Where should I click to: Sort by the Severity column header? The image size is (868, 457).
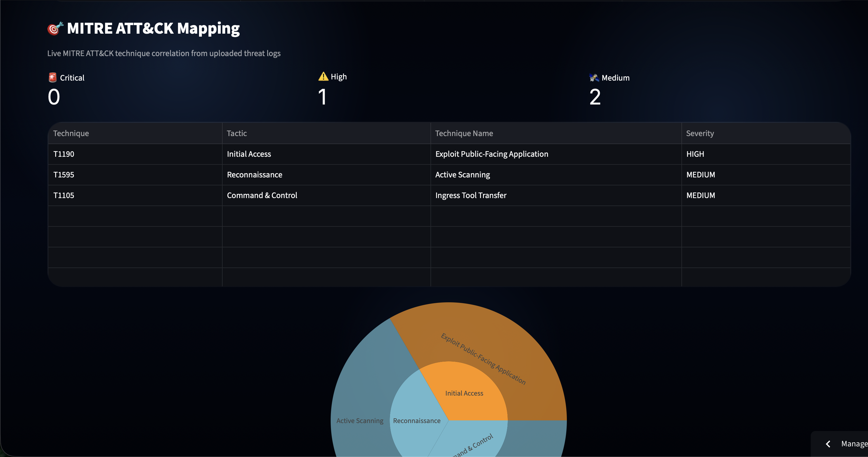[766, 133]
